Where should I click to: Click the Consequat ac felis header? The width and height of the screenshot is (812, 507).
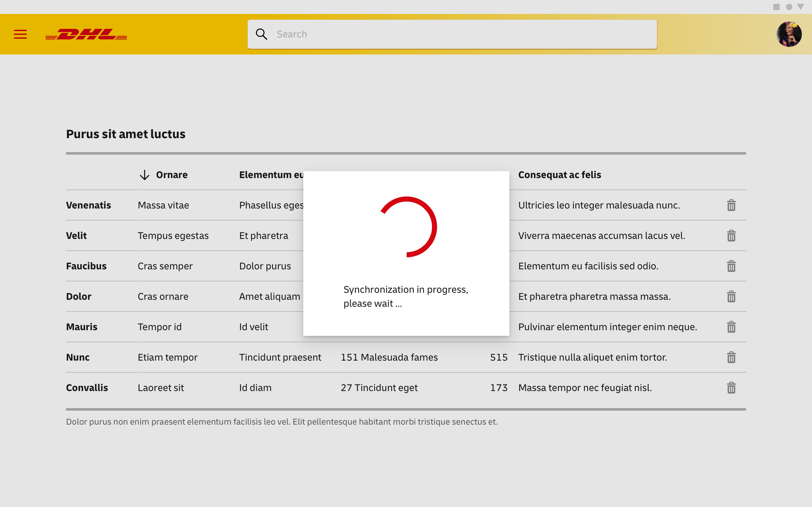pyautogui.click(x=559, y=175)
